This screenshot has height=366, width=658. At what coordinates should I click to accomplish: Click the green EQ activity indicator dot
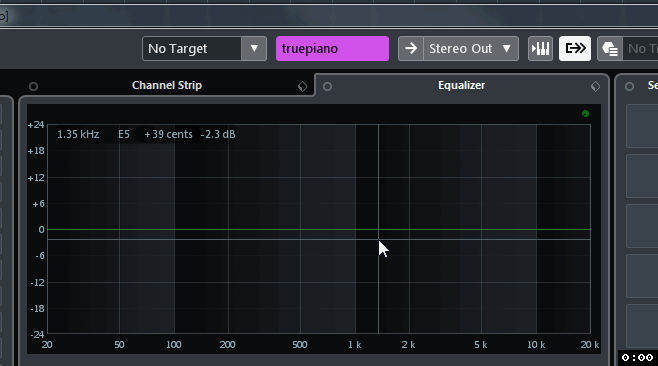[x=585, y=114]
